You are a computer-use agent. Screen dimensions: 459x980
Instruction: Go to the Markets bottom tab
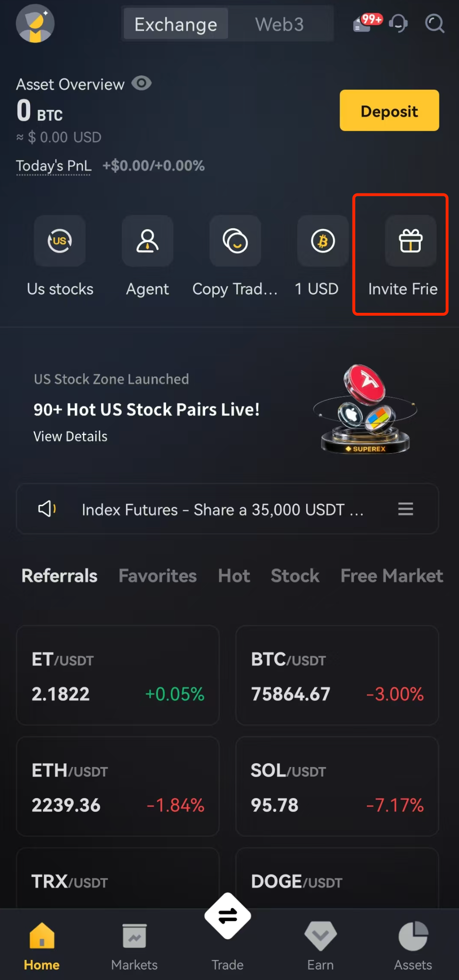click(x=134, y=947)
